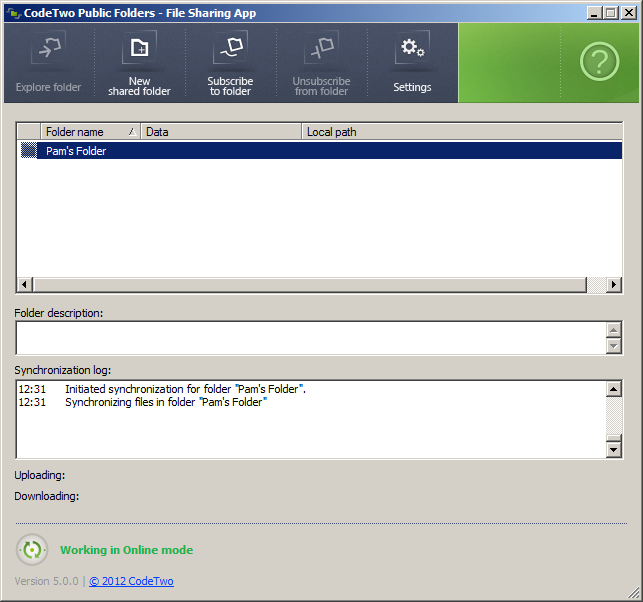Click the folder list horizontal scrollbar thumb
The width and height of the screenshot is (643, 602).
(x=310, y=284)
